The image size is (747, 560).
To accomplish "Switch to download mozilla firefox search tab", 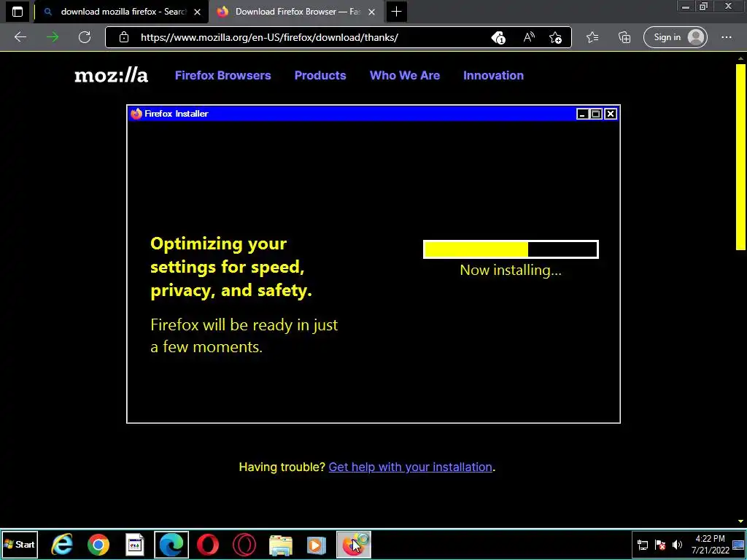I will (x=122, y=12).
